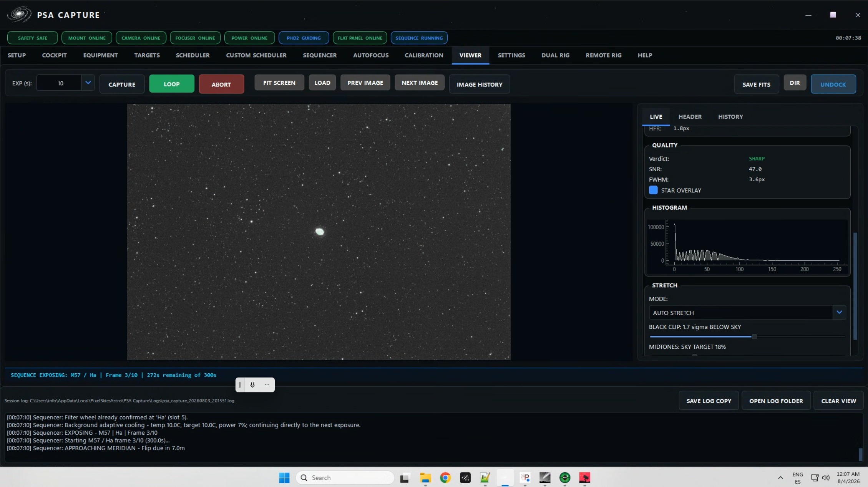Go to the Autofocus tab
The image size is (868, 487).
point(371,55)
